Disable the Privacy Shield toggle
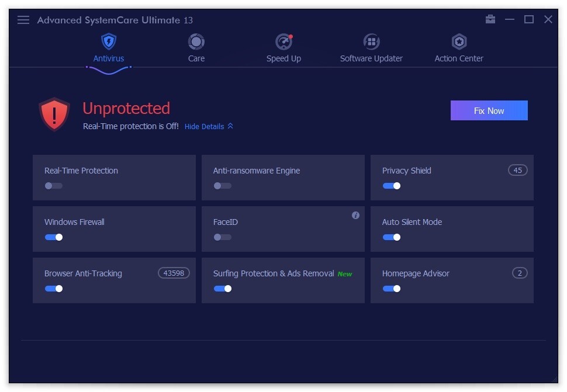Viewport: 567px width, 392px height. click(x=392, y=186)
